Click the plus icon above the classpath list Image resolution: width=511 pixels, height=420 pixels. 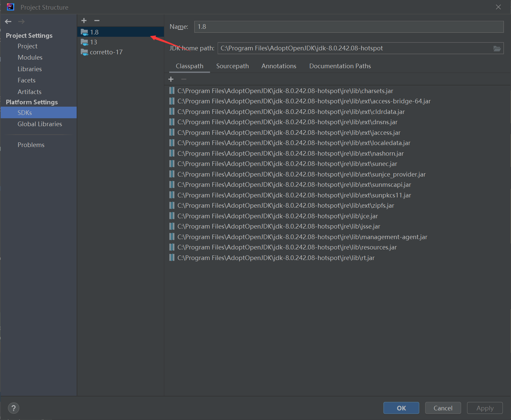171,79
